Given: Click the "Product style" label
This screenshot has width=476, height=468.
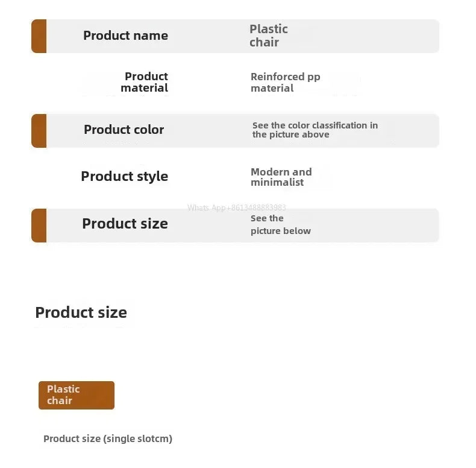Looking at the screenshot, I should coord(124,176).
